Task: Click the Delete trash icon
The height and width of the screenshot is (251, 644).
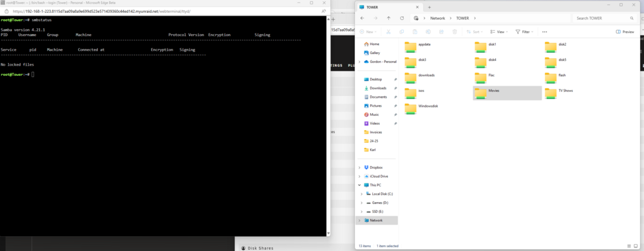Action: 455,32
